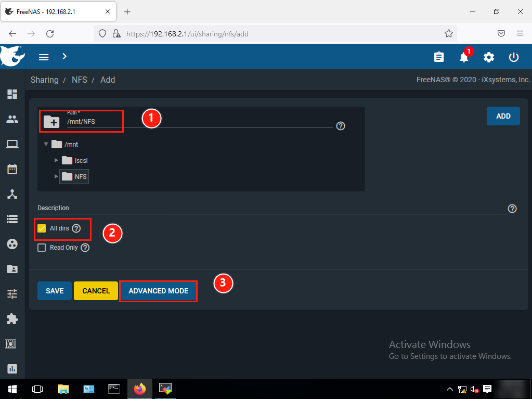Screen dimensions: 532x399
Task: Show help for All dirs
Action: tap(76, 228)
